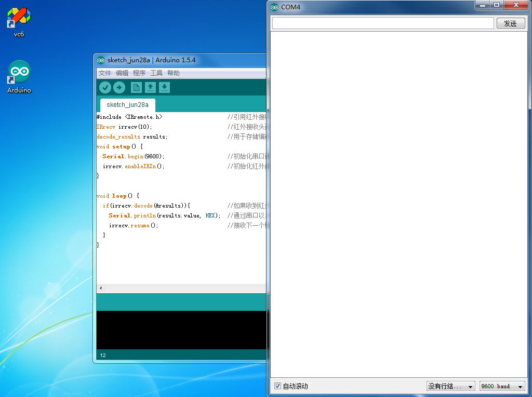Screen dimensions: 532x397
Task: Open the 文件 menu
Action: pos(105,73)
